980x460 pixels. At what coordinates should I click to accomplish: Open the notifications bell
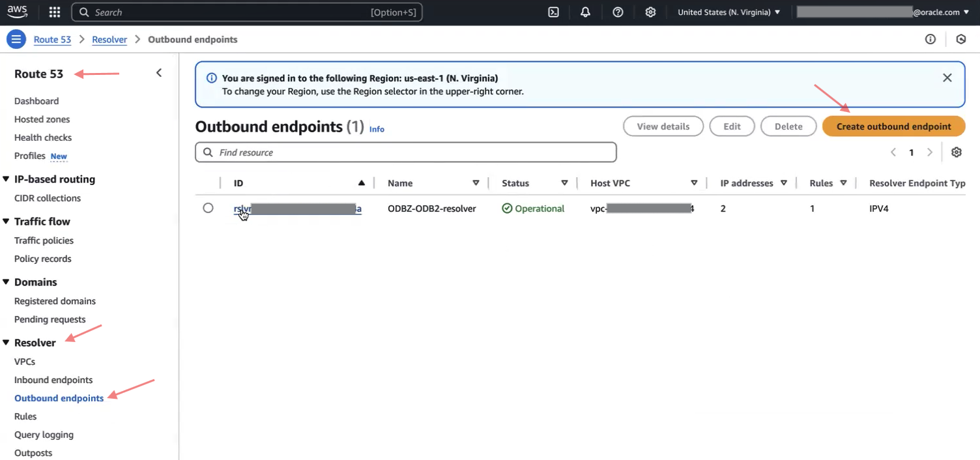(585, 12)
